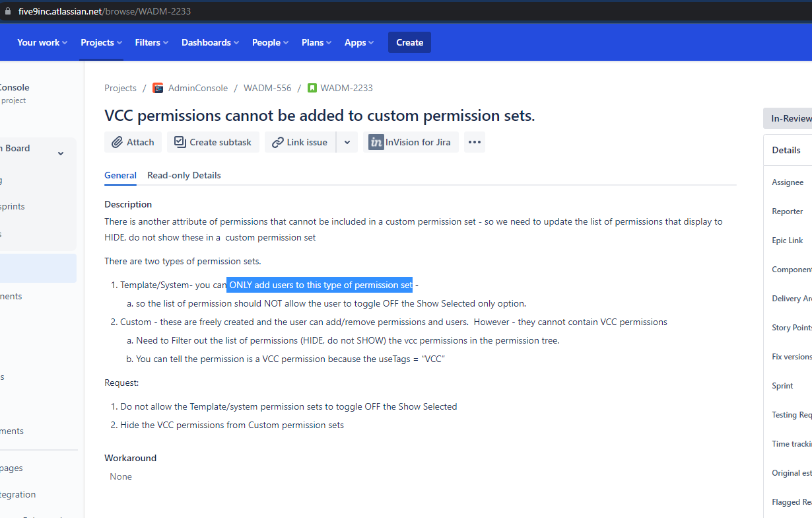Image resolution: width=812 pixels, height=518 pixels.
Task: Open the Dashboards menu
Action: coord(211,42)
